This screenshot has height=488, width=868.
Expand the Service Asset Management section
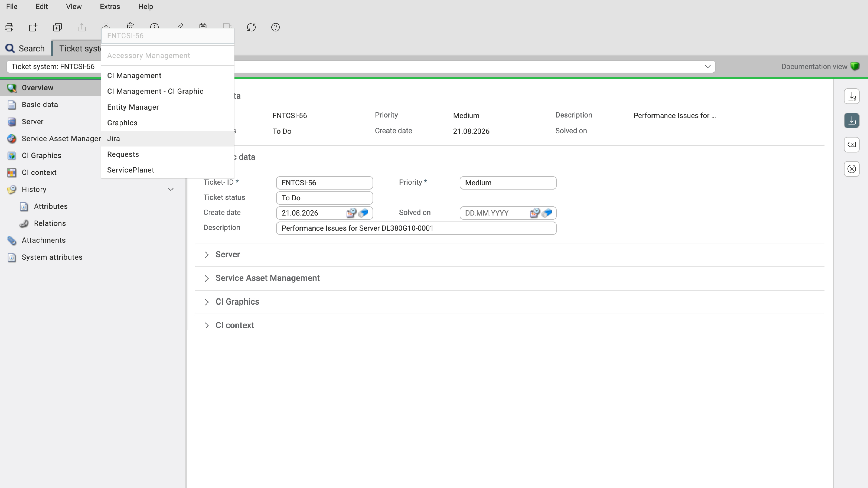207,278
